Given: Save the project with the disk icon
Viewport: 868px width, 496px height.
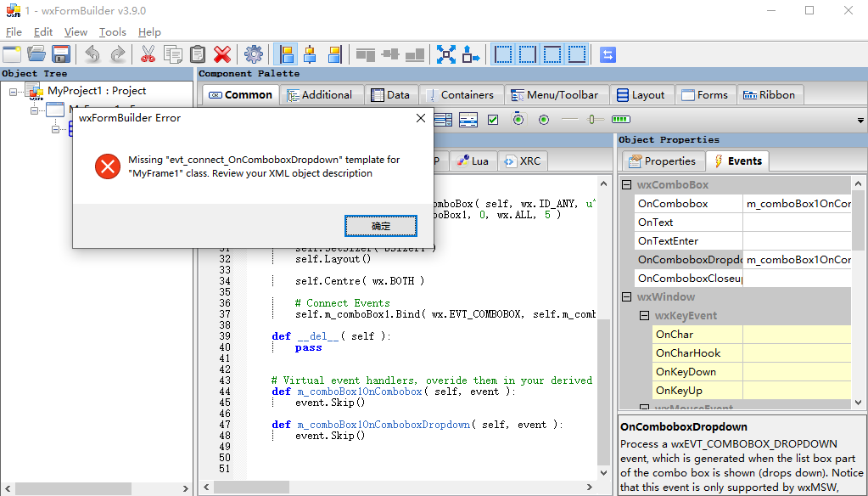Looking at the screenshot, I should [60, 54].
